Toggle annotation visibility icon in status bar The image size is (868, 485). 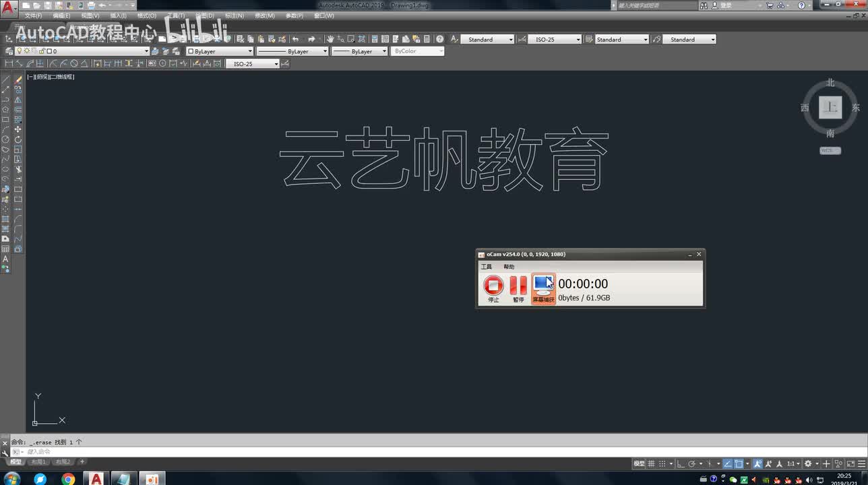coord(757,463)
